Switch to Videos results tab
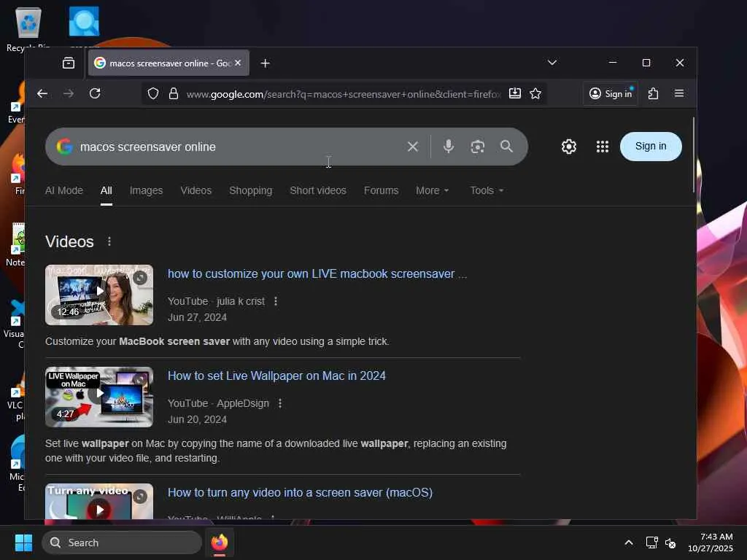This screenshot has width=747, height=560. 196,190
